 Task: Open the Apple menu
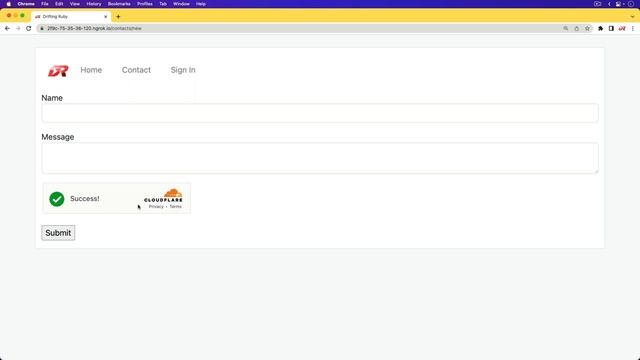9,4
